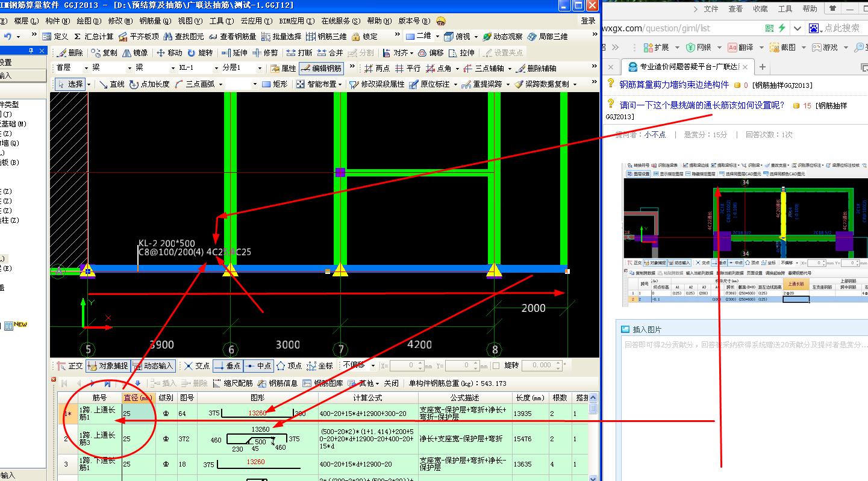Open 钢筋算量剪力墙约束边绝构件 question link
The width and height of the screenshot is (868, 481).
point(674,85)
